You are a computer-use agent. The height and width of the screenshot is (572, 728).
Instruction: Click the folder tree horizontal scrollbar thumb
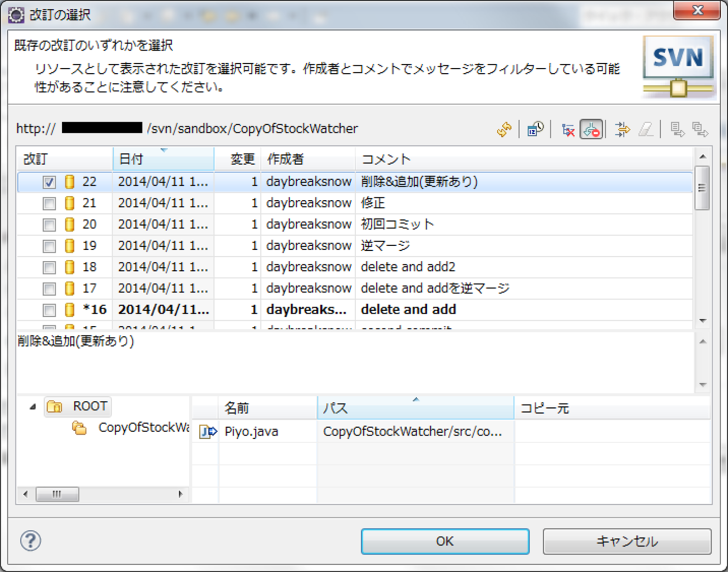point(57,494)
